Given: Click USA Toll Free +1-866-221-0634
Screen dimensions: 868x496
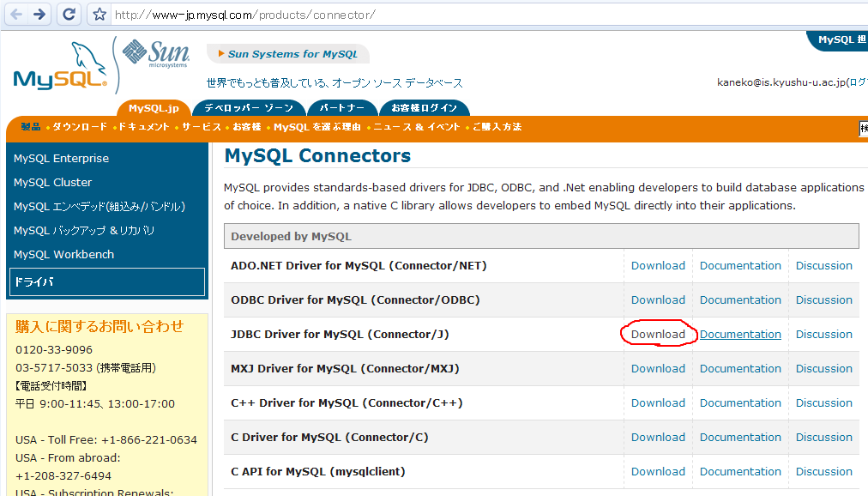Looking at the screenshot, I should tap(106, 440).
